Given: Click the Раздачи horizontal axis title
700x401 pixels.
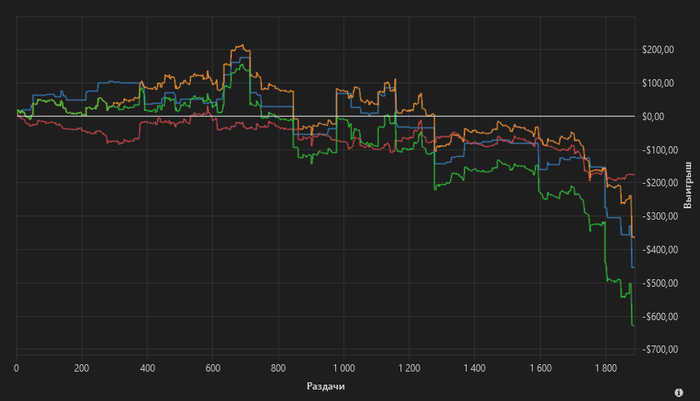Looking at the screenshot, I should click(325, 386).
